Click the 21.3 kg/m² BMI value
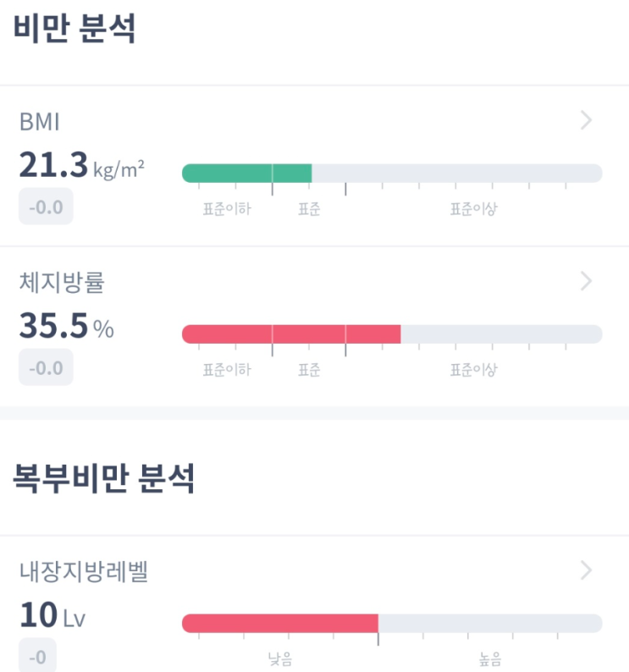Image resolution: width=629 pixels, height=672 pixels. coord(81,166)
